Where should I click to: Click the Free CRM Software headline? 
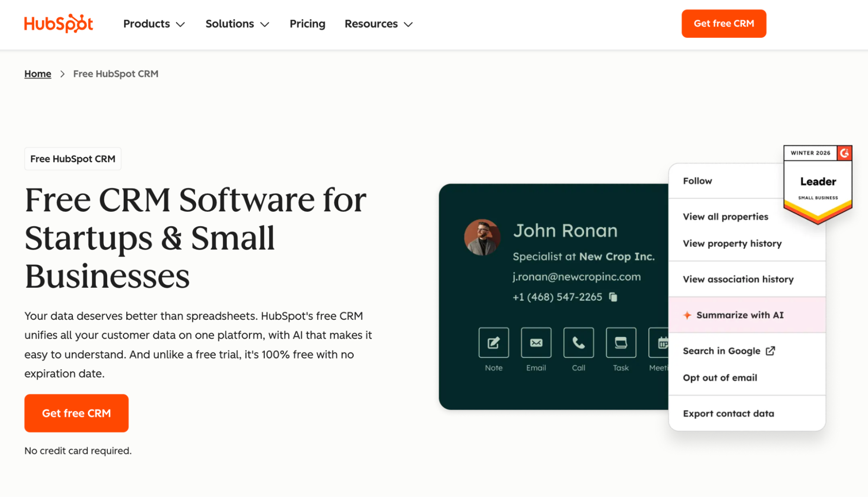(x=195, y=237)
